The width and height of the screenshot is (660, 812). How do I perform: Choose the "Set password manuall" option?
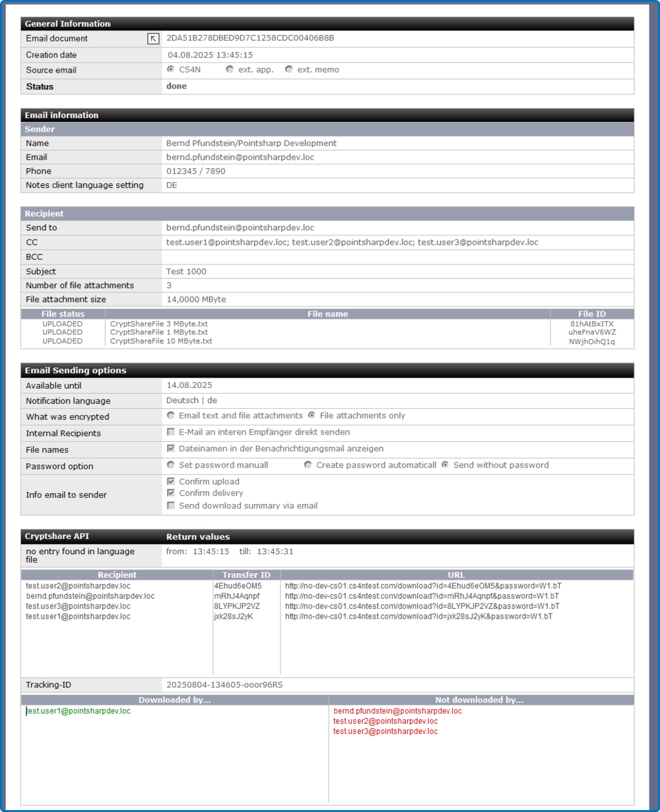tap(170, 464)
